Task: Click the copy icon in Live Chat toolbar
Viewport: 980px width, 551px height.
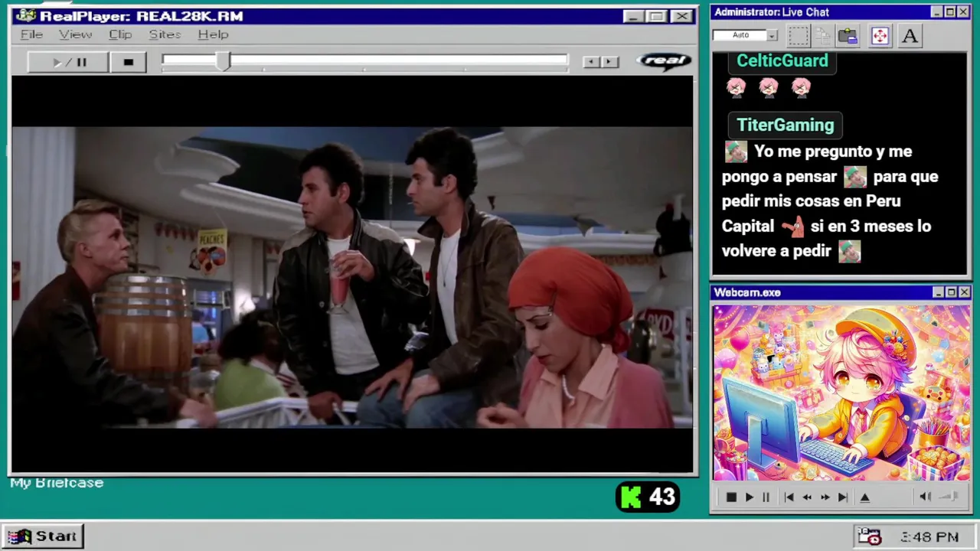Action: [823, 36]
